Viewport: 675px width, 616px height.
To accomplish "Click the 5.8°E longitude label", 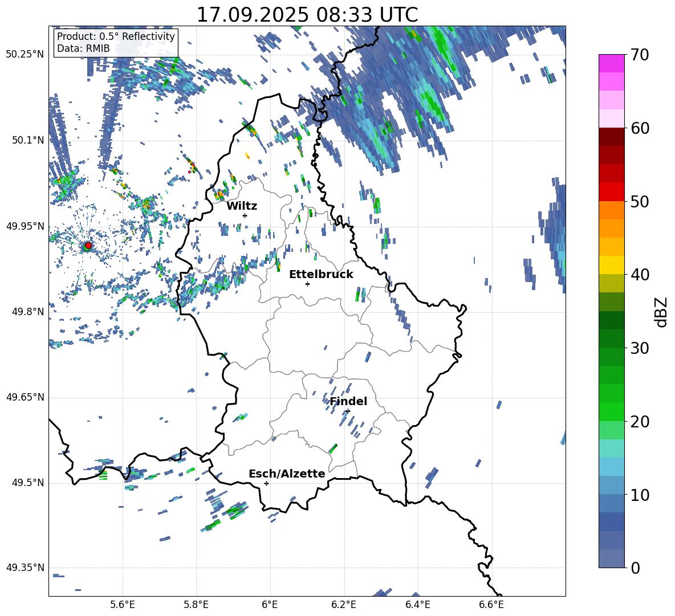I will [x=196, y=605].
